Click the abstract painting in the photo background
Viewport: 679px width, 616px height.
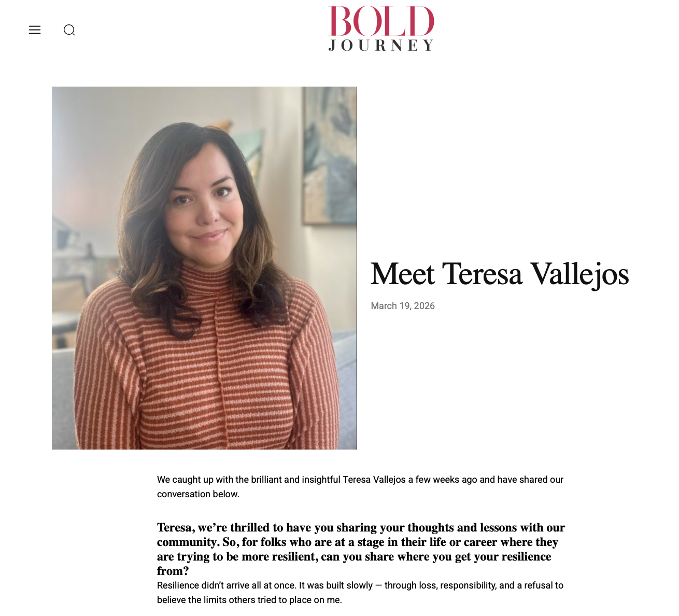330,156
